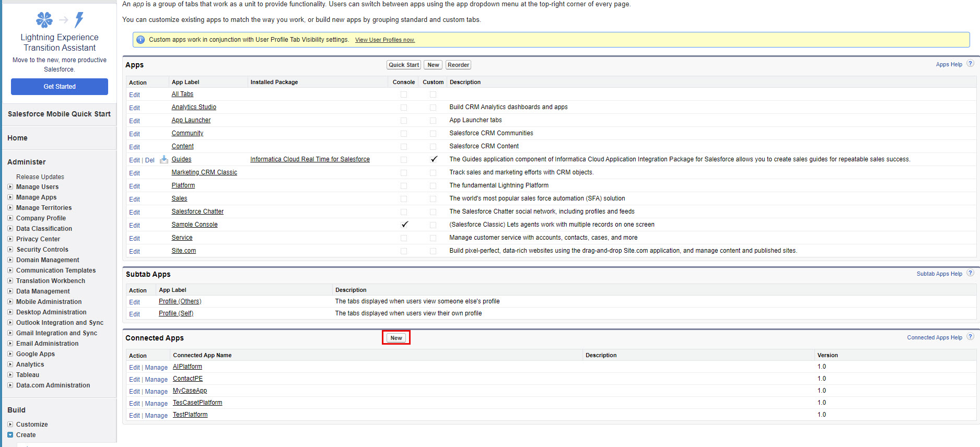Open the Analytics Studio app link
980x447 pixels.
194,107
